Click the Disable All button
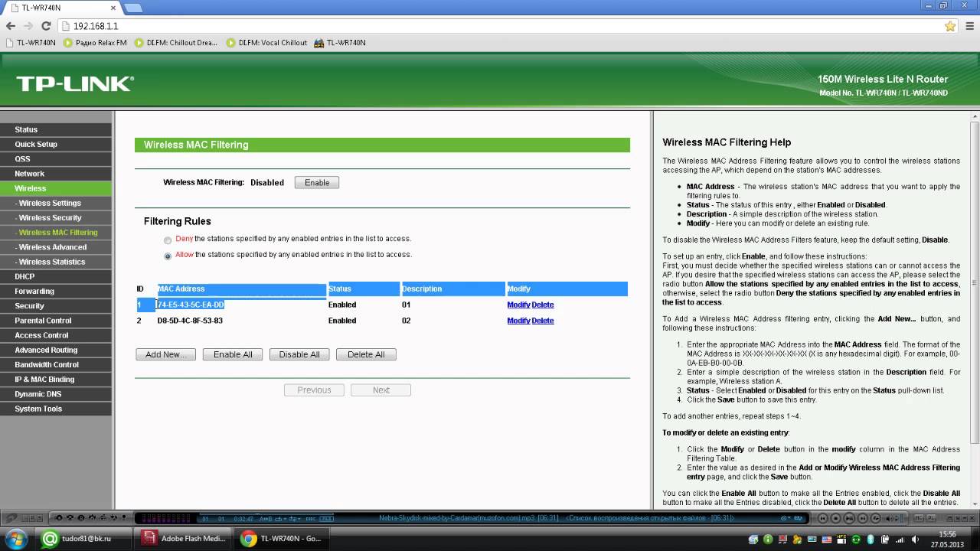980x551 pixels. tap(299, 354)
